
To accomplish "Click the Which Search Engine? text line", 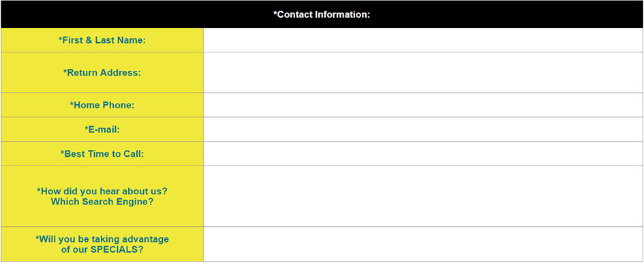I will [x=102, y=202].
